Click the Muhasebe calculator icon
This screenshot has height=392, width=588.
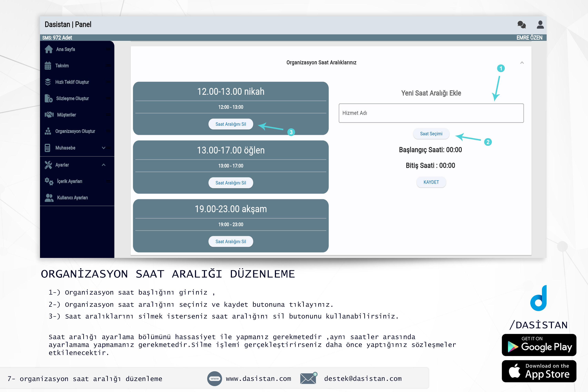[47, 148]
